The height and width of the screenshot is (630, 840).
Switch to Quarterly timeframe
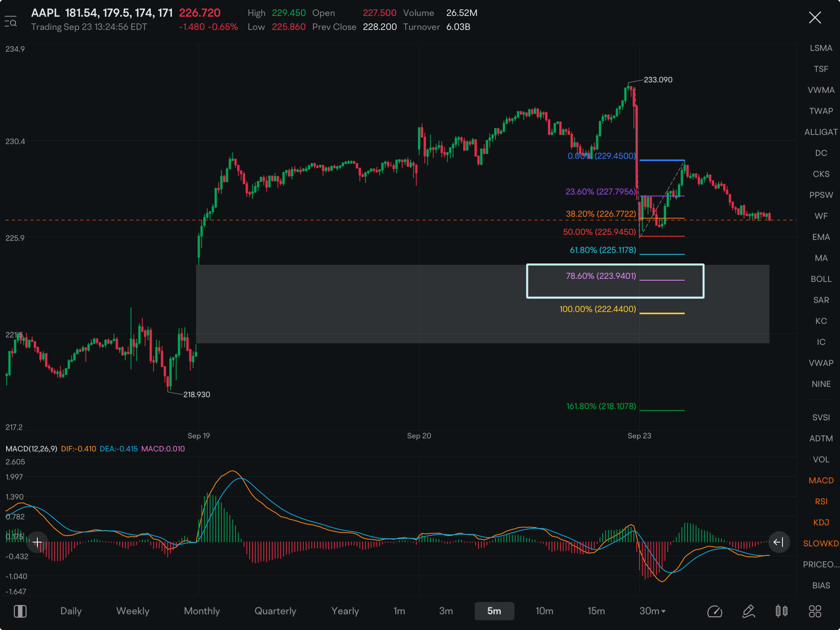click(275, 611)
